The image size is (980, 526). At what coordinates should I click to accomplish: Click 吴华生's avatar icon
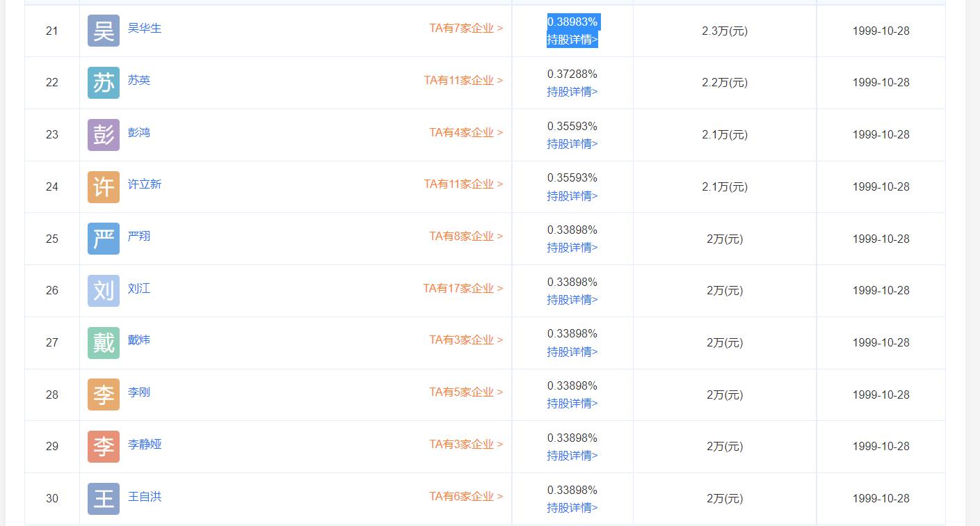coord(102,31)
